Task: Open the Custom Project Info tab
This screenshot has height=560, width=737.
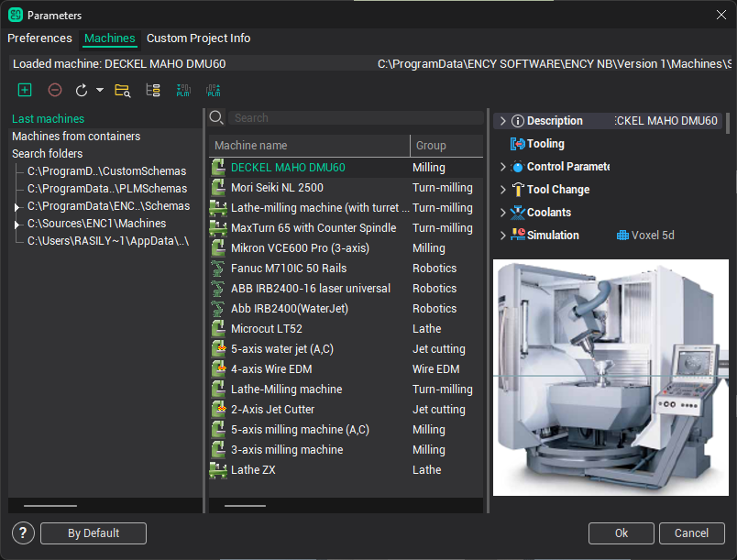Action: (x=198, y=38)
